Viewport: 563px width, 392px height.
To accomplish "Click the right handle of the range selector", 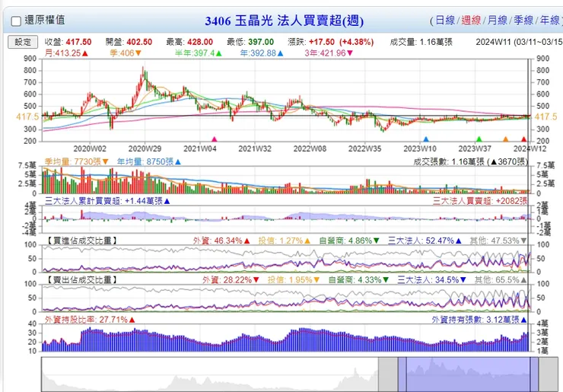I will (534, 374).
